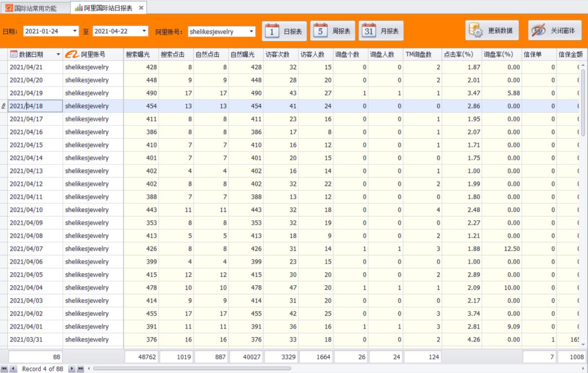Sort by 自然曝光 column header

(246, 54)
